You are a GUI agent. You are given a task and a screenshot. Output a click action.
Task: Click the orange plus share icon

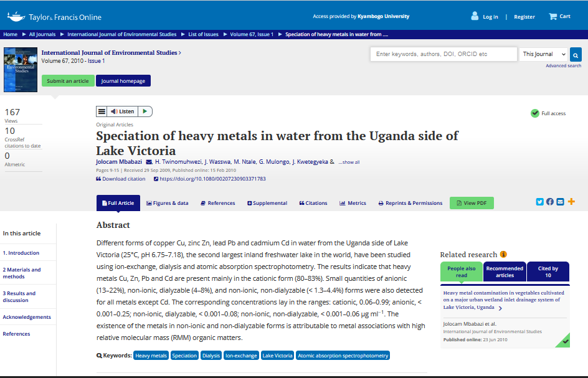571,202
